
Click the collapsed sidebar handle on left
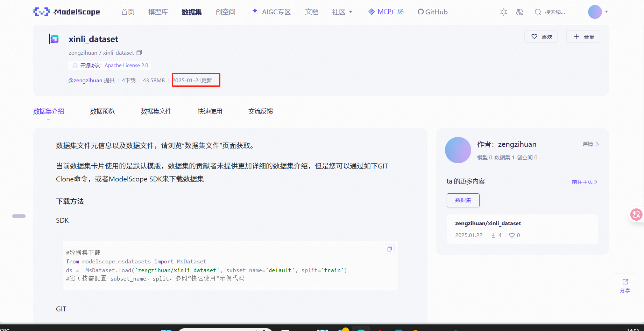pos(19,216)
